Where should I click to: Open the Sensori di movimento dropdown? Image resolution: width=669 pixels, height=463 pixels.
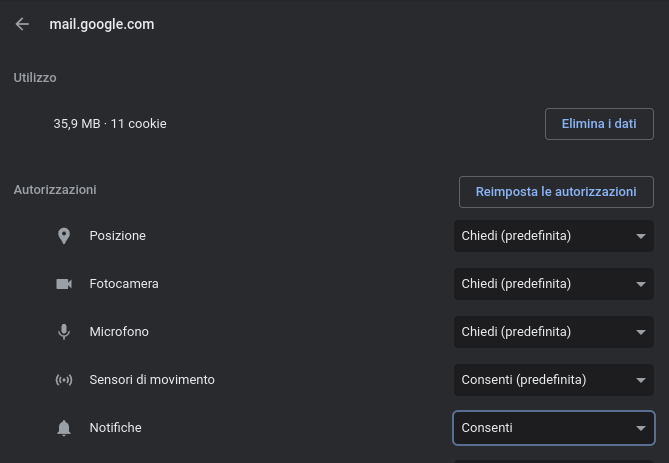(x=554, y=380)
